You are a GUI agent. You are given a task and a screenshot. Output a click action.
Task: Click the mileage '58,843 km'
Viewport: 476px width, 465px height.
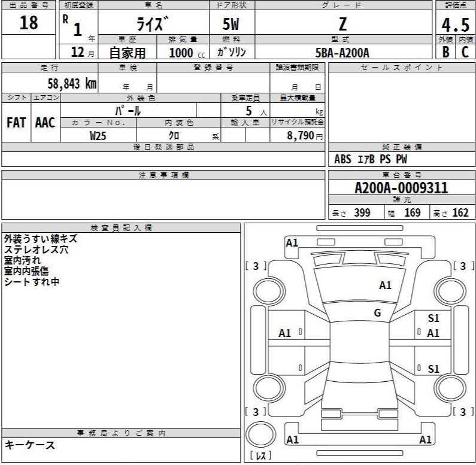[72, 83]
